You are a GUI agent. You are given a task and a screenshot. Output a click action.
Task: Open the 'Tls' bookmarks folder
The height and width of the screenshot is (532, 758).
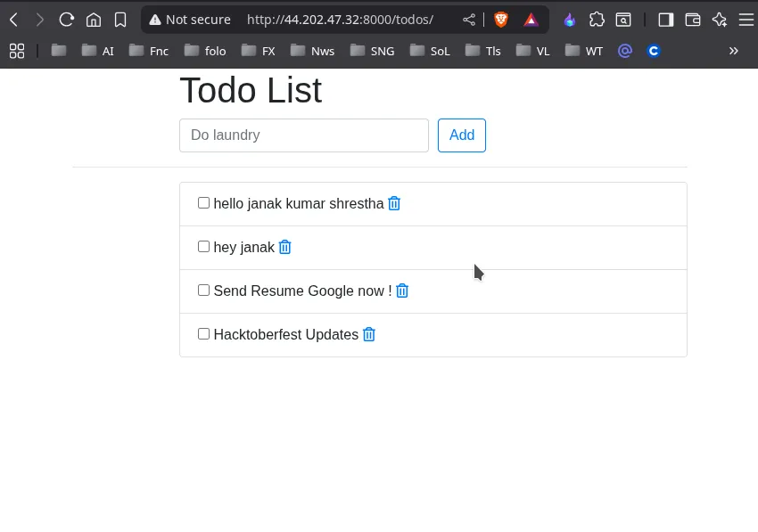[x=483, y=51]
